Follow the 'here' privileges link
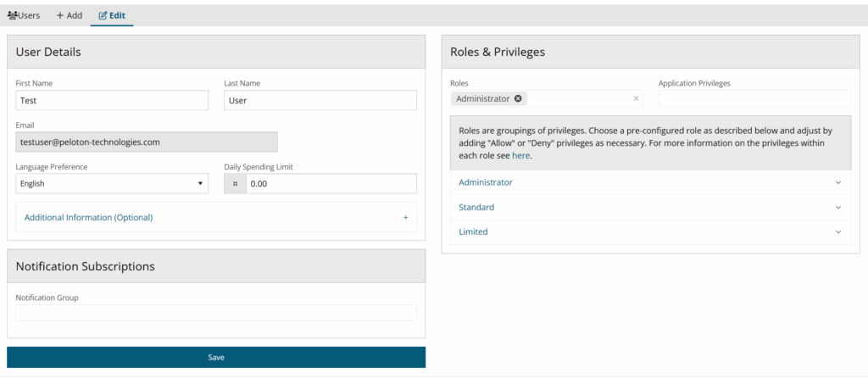Screen dimensions: 868x379 [x=520, y=156]
